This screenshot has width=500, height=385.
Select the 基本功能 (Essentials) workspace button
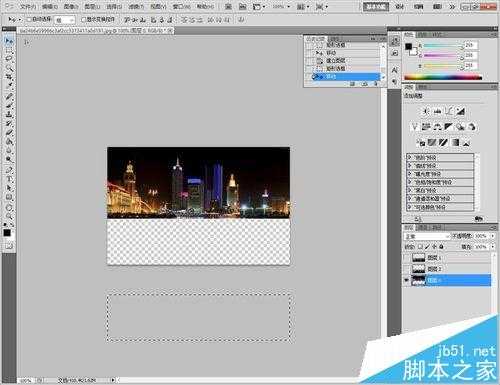(376, 6)
